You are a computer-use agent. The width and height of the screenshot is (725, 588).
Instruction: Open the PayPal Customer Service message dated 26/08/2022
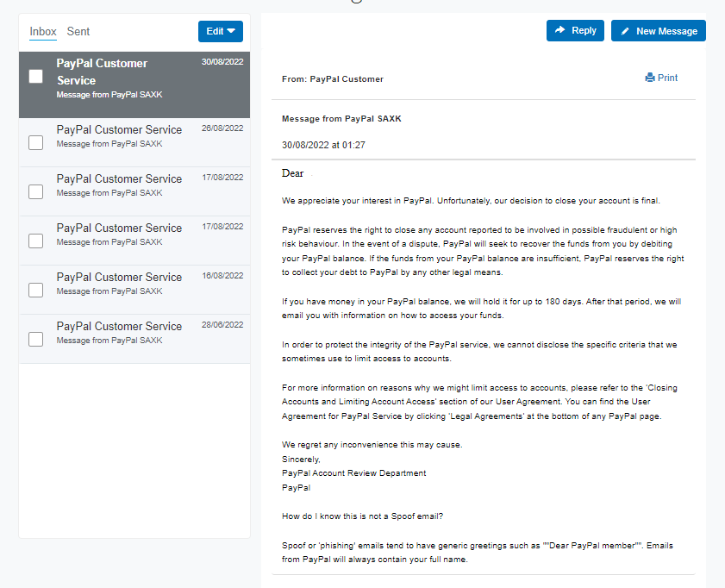[134, 142]
